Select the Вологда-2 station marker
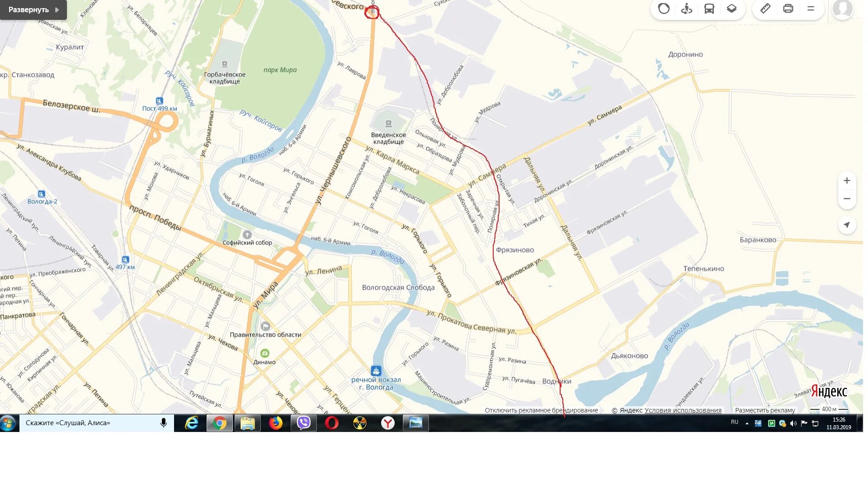This screenshot has height=488, width=868. pos(41,194)
